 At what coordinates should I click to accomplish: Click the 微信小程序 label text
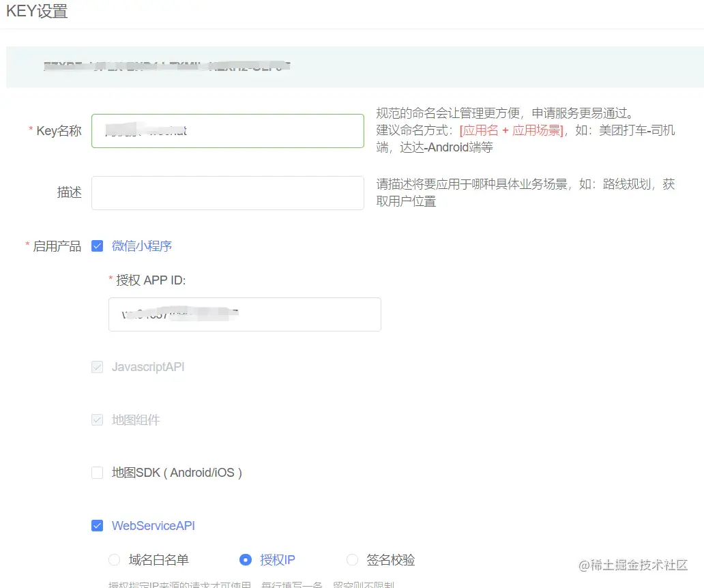(x=142, y=246)
